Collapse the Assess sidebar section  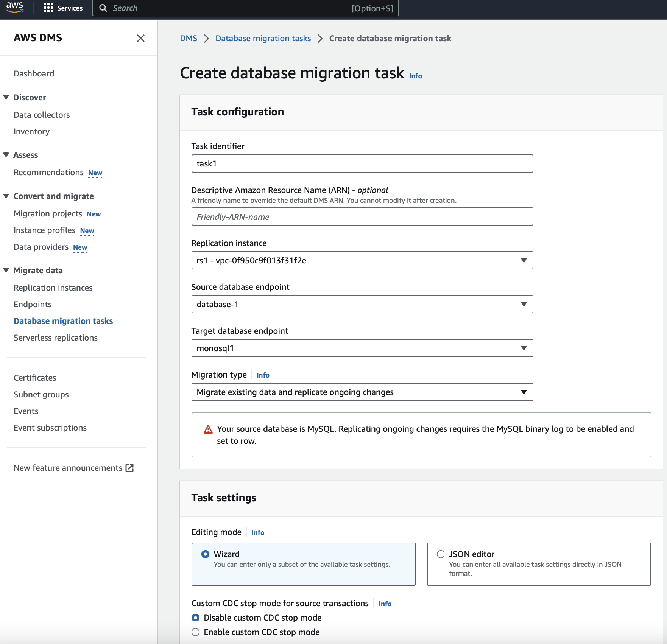[6, 155]
